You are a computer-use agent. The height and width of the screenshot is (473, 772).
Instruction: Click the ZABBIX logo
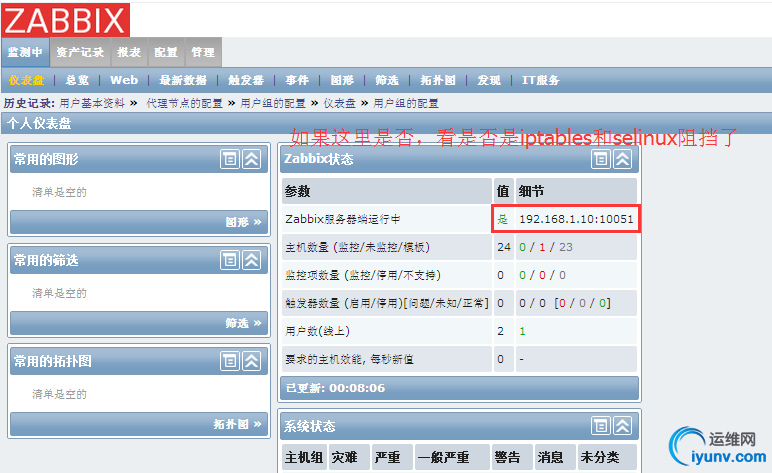[65, 20]
